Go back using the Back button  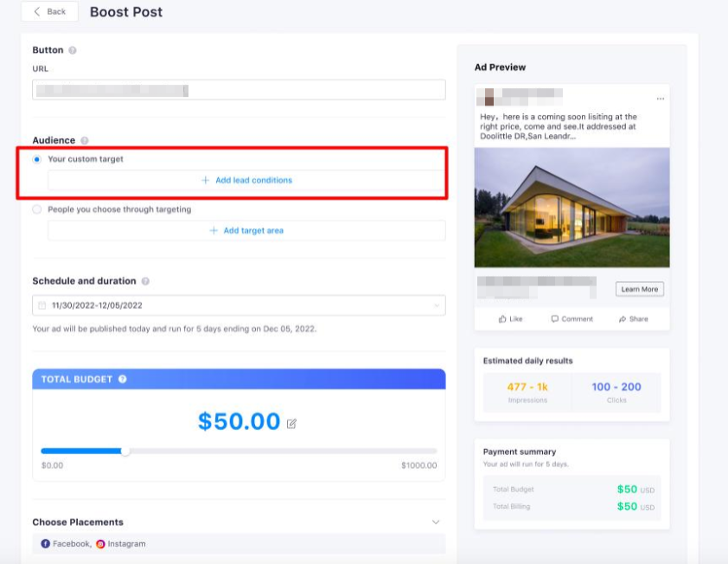(49, 12)
